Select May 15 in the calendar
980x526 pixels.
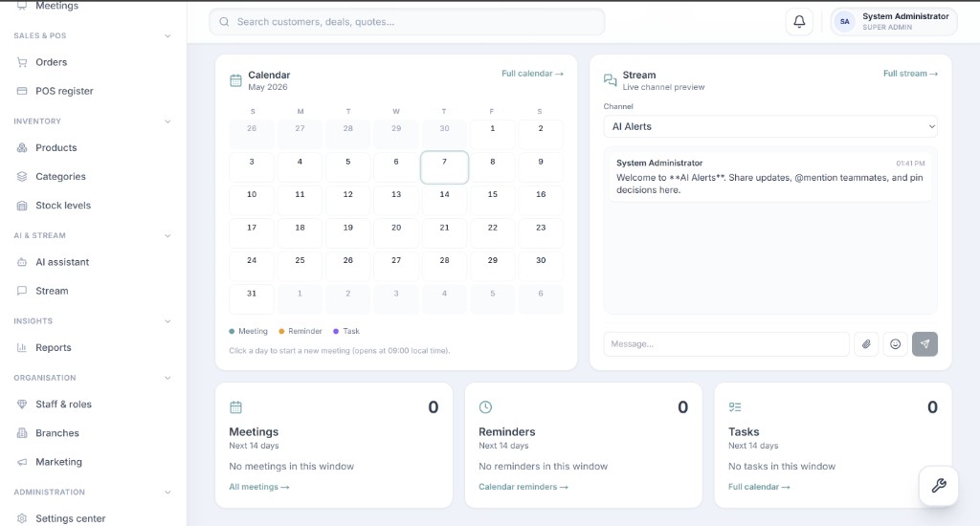point(493,201)
